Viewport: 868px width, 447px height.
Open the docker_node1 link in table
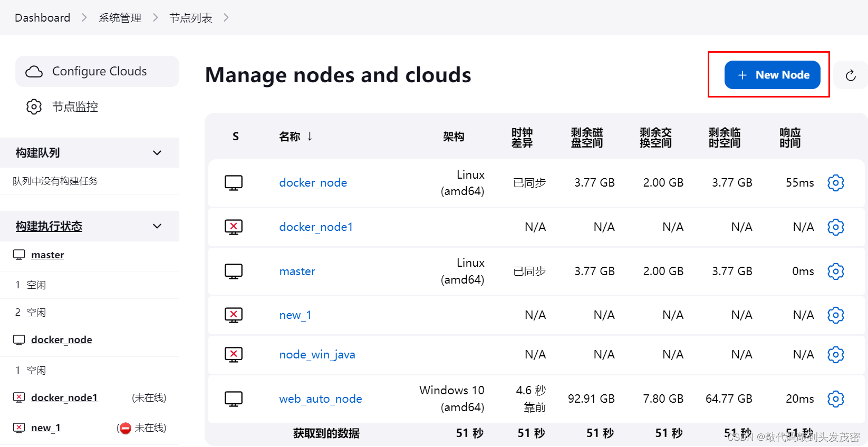tap(316, 227)
